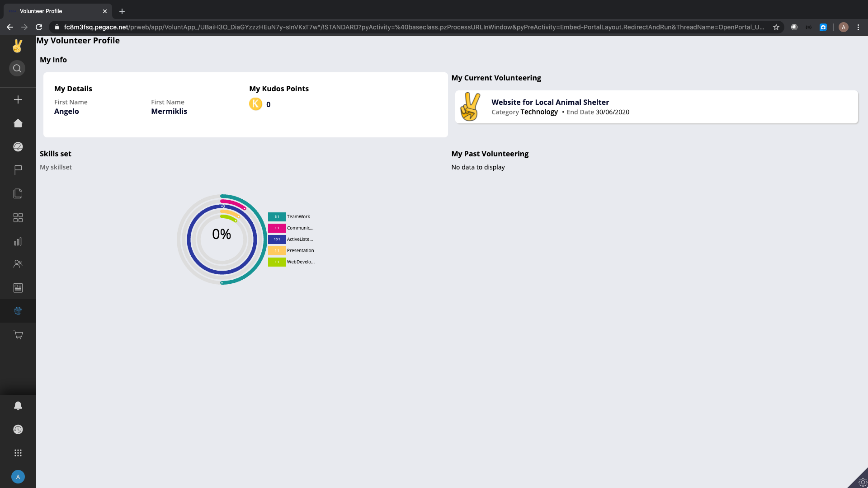Open the people icon in sidebar
This screenshot has height=488, width=868.
tap(18, 264)
